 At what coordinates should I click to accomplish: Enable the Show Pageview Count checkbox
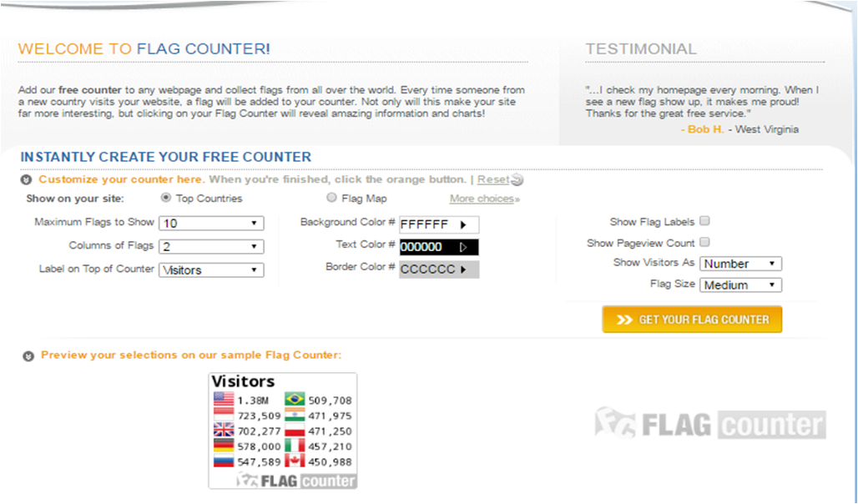[x=704, y=242]
